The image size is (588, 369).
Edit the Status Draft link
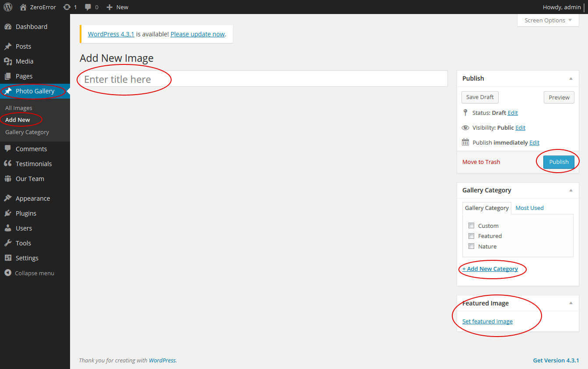point(513,113)
